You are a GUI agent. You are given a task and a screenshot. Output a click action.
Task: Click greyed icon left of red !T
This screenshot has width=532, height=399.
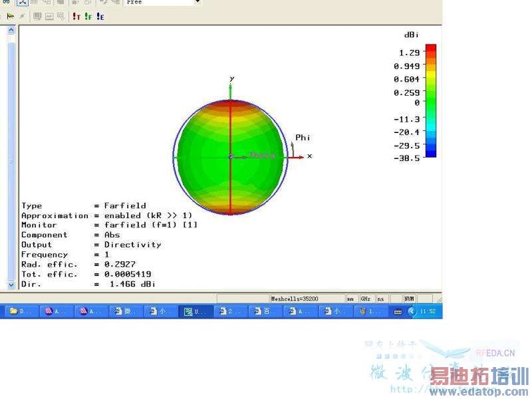coord(61,16)
